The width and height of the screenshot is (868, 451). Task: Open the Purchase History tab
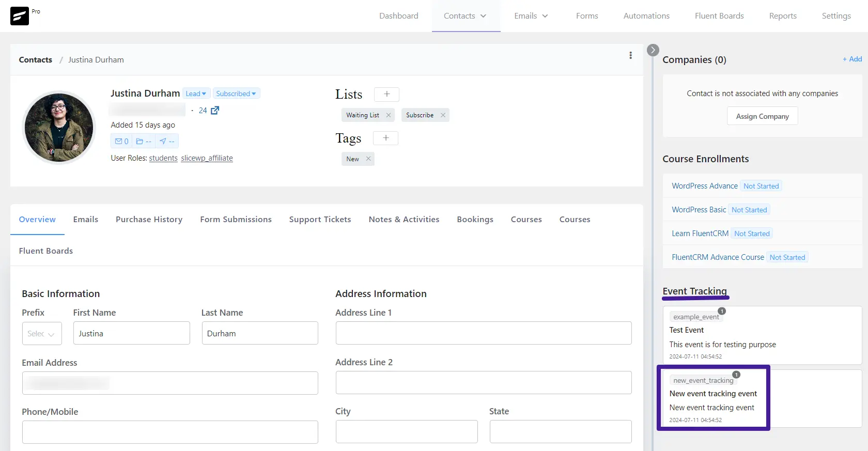pyautogui.click(x=149, y=220)
